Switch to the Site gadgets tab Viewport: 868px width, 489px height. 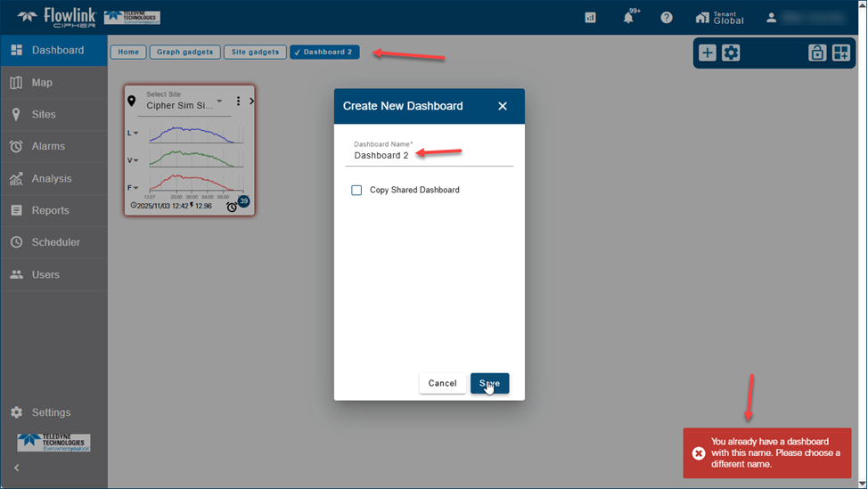[x=255, y=53]
